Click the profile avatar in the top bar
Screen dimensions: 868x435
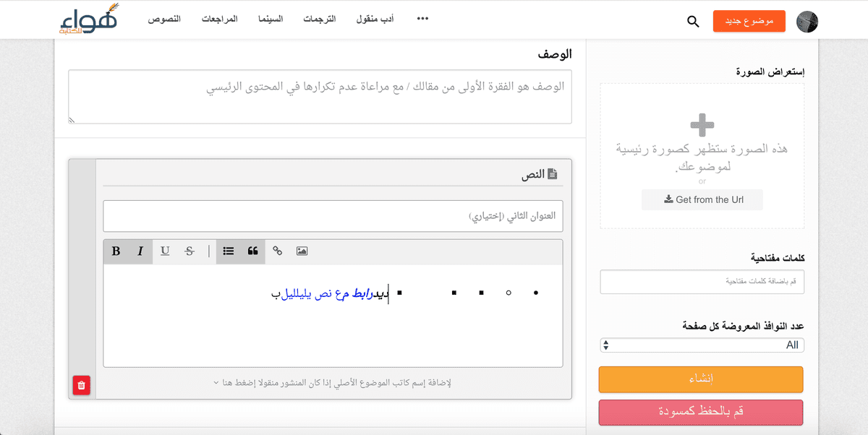point(807,22)
